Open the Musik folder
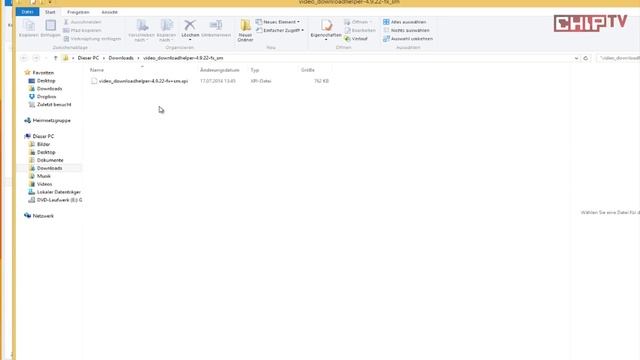Screen dimensions: 640x360 pyautogui.click(x=44, y=176)
